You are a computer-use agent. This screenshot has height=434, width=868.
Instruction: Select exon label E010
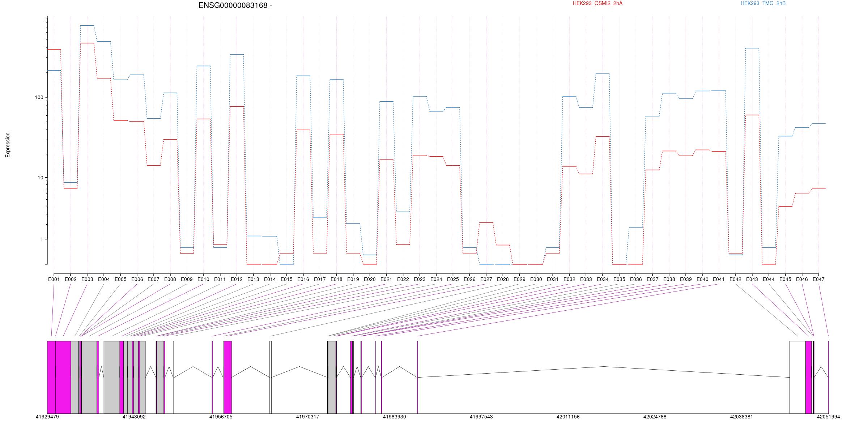(x=203, y=279)
